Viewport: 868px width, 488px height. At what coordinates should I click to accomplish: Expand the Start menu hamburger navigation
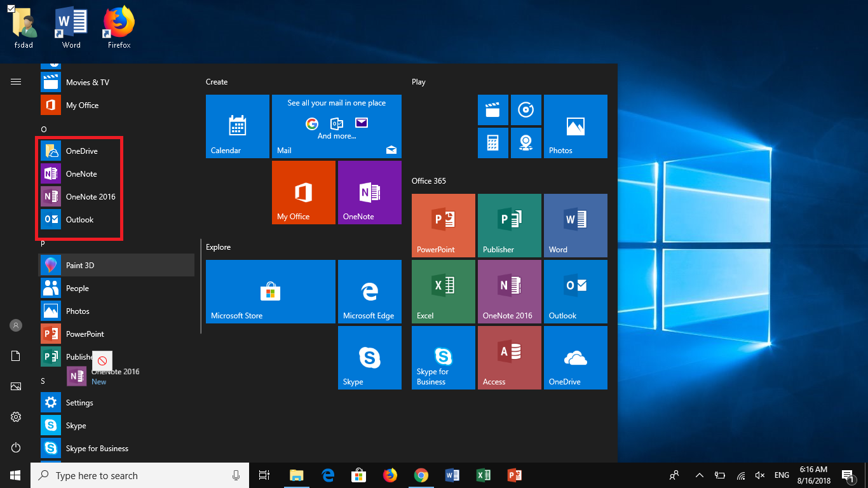pos(16,81)
